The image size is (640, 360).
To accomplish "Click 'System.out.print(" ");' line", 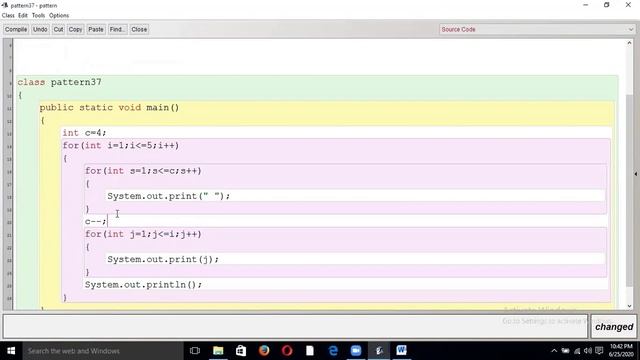I will coord(169,196).
